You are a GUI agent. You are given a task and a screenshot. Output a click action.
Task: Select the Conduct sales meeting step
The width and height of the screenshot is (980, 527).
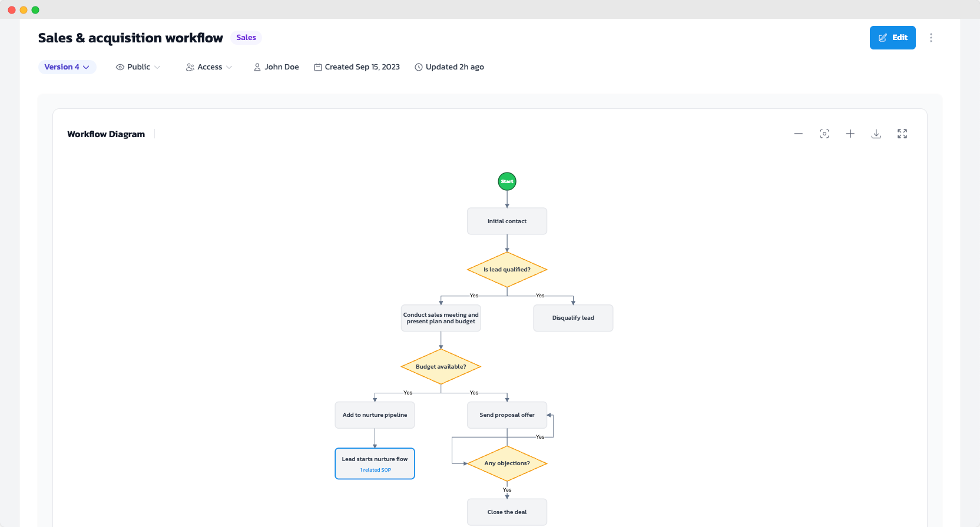tap(441, 318)
